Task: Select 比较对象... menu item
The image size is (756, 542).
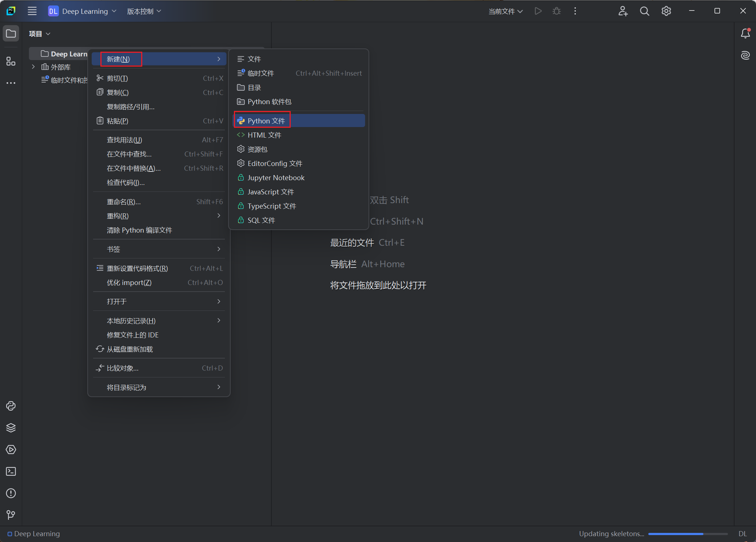Action: 159,368
